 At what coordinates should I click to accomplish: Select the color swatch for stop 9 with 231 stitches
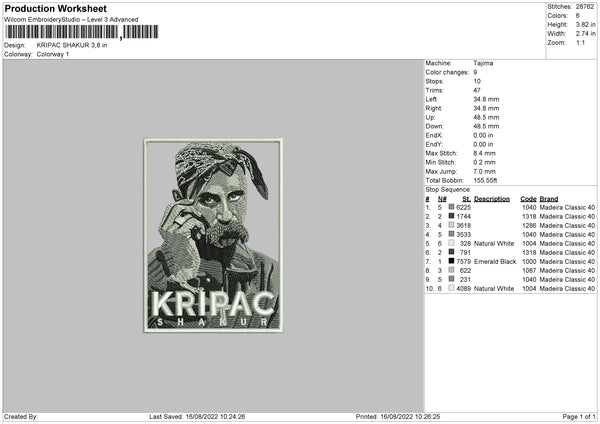pyautogui.click(x=451, y=279)
